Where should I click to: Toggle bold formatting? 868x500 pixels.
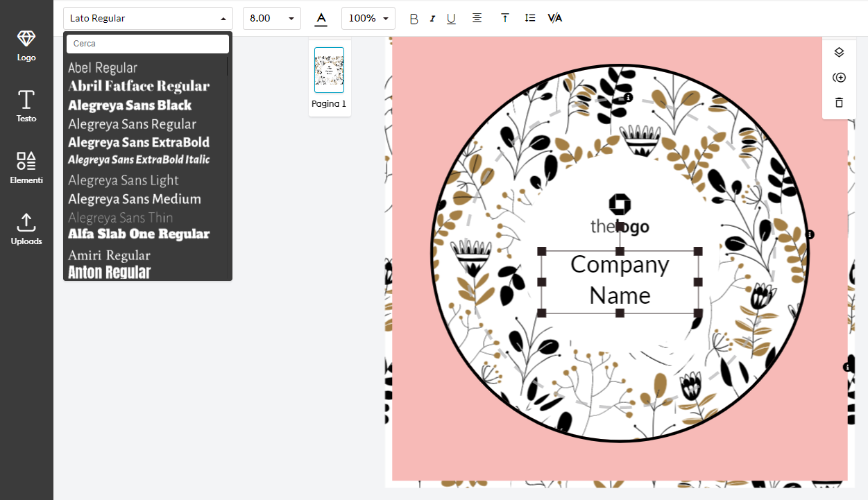414,19
